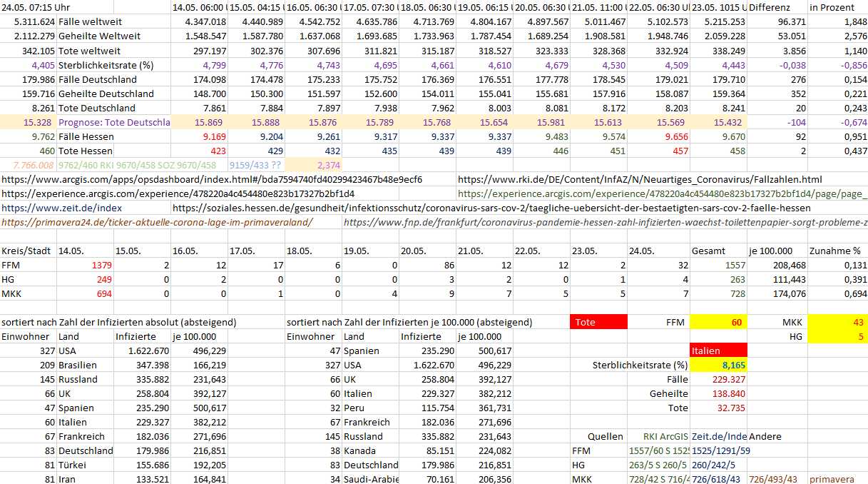This screenshot has height=484, width=868.
Task: Select the source cell '726/493/43'
Action: point(773,479)
